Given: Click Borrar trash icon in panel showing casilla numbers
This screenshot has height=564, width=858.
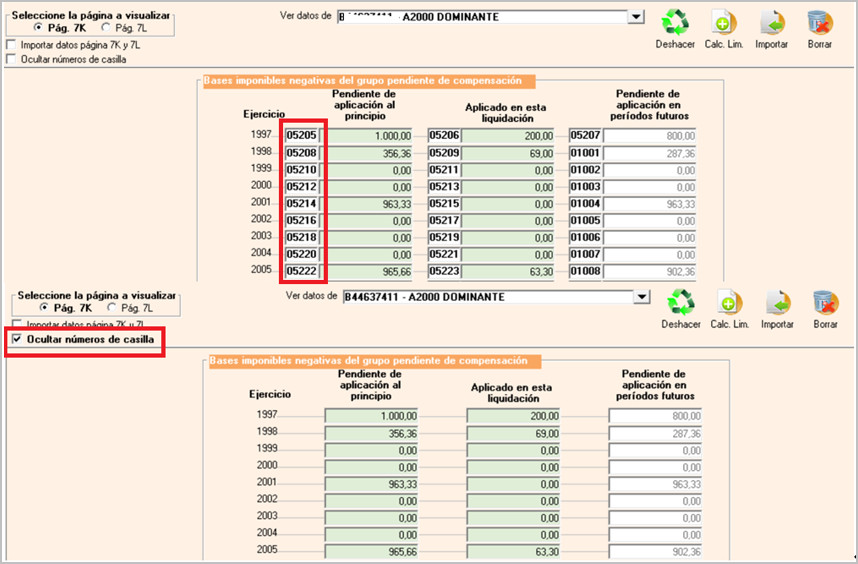Looking at the screenshot, I should pyautogui.click(x=820, y=22).
